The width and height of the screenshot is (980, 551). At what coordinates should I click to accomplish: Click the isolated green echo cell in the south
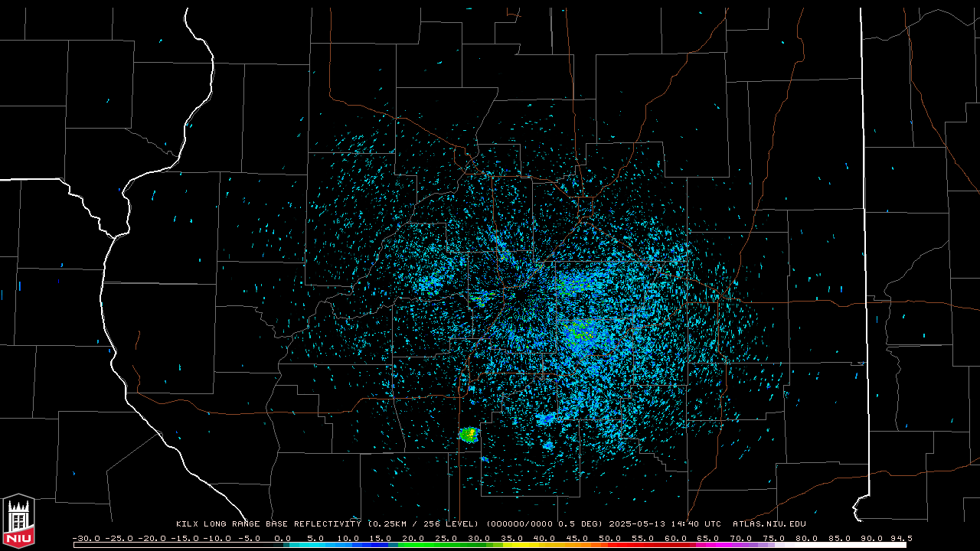(469, 435)
